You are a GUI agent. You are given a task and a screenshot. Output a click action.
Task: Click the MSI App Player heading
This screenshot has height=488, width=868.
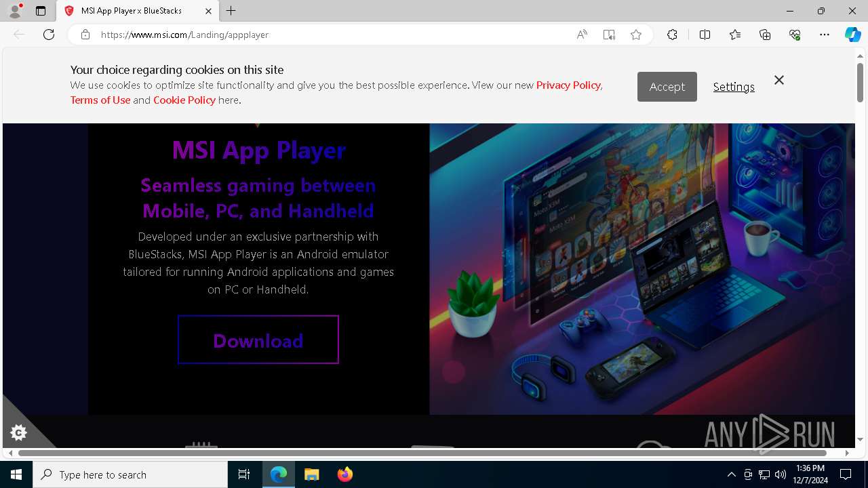pyautogui.click(x=258, y=150)
